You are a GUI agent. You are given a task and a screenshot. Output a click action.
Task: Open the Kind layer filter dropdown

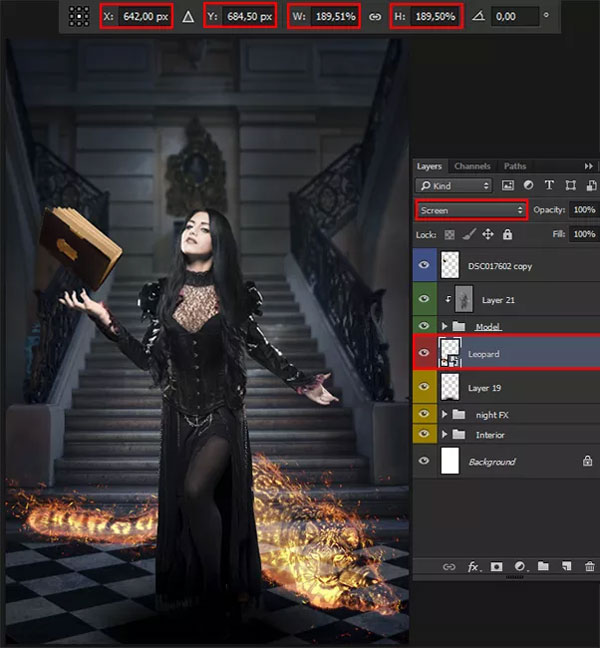[x=455, y=186]
